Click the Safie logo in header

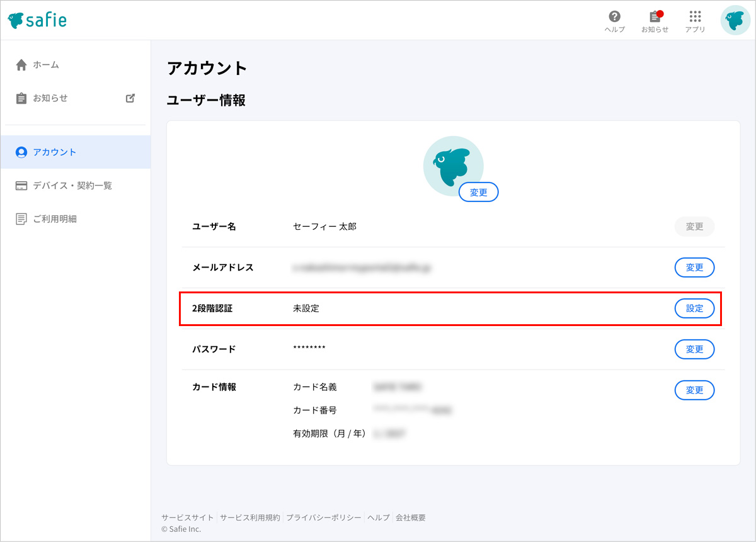(x=37, y=20)
